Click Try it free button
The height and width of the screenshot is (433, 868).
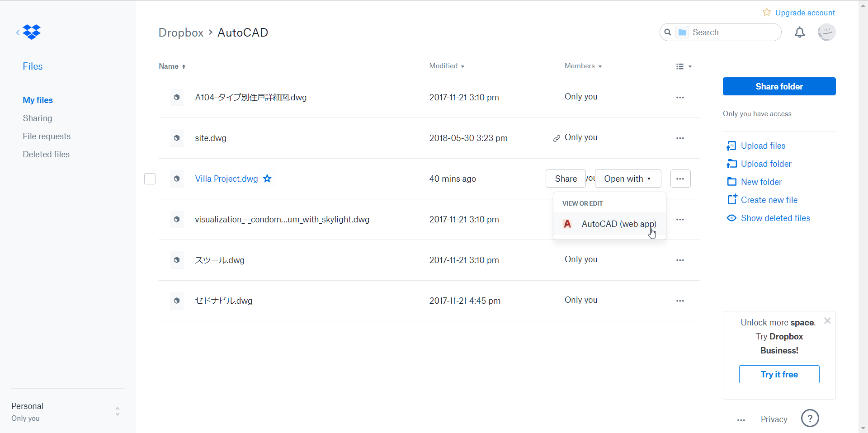[779, 374]
